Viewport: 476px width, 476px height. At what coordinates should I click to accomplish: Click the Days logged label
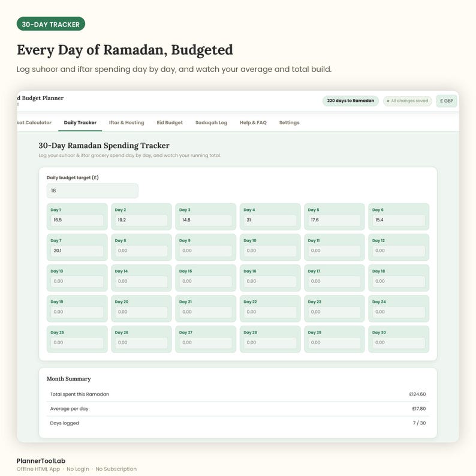[64, 423]
